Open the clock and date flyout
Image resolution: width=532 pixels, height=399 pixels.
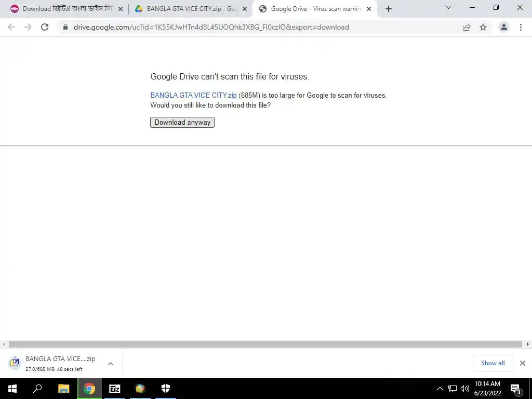(487, 389)
